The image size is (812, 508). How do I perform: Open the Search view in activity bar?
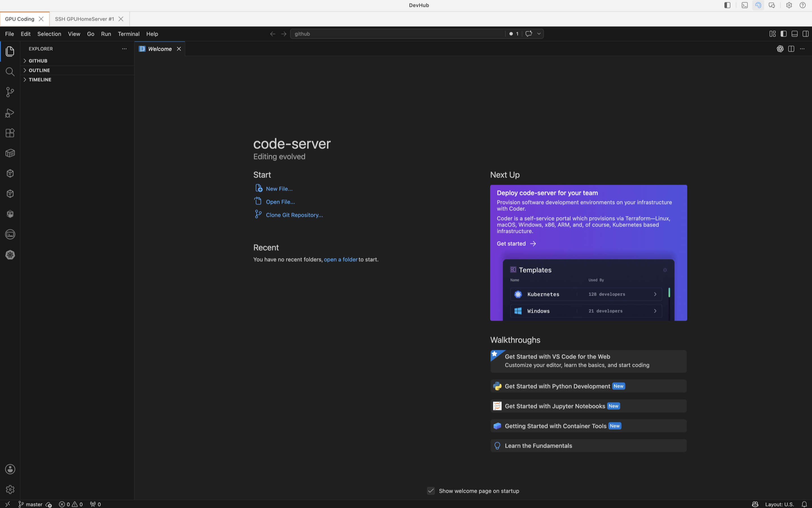(10, 72)
